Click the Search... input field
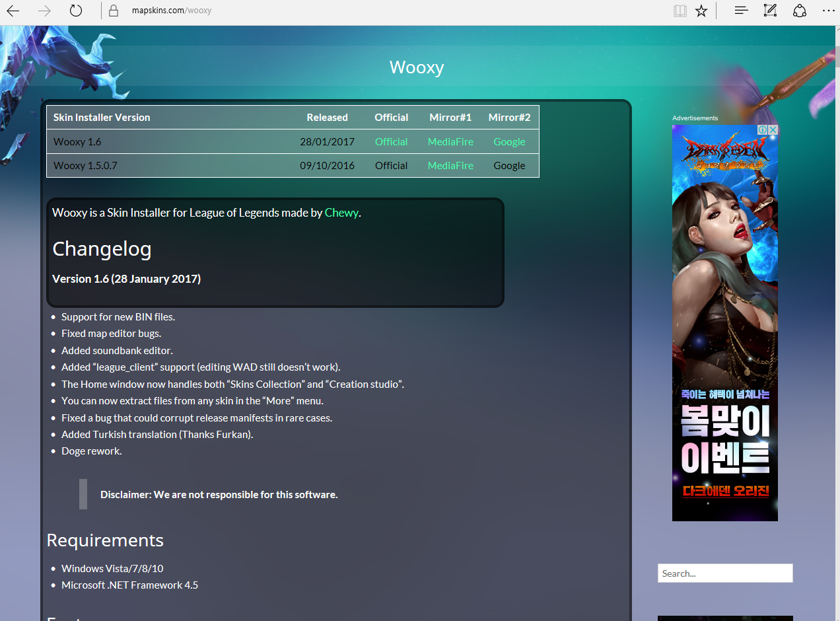840x621 pixels. 725,573
